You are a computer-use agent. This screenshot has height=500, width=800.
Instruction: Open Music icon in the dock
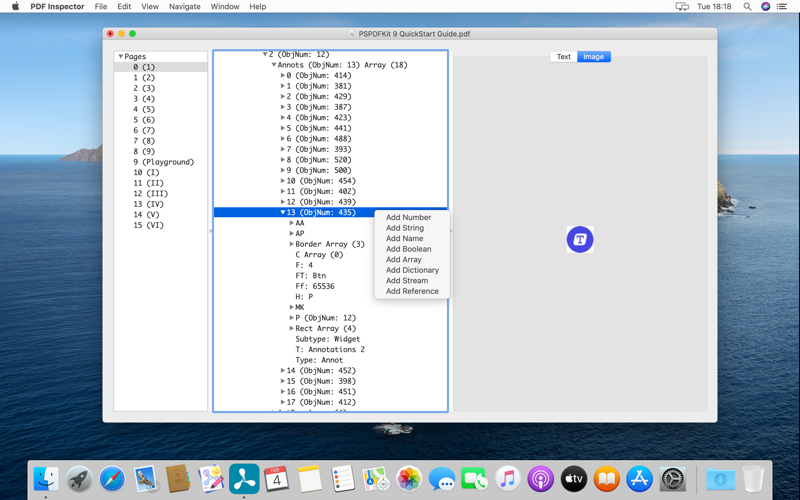pos(508,479)
